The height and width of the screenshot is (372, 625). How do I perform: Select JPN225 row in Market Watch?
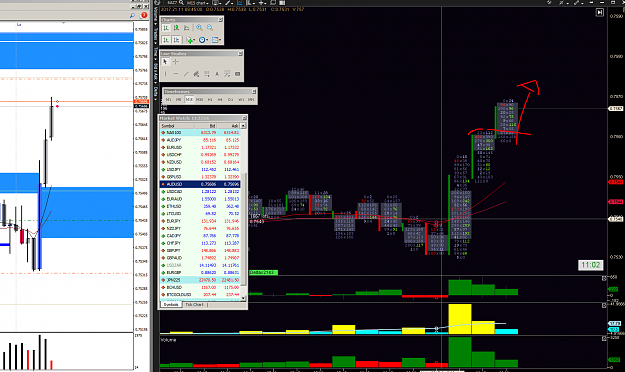click(x=200, y=280)
